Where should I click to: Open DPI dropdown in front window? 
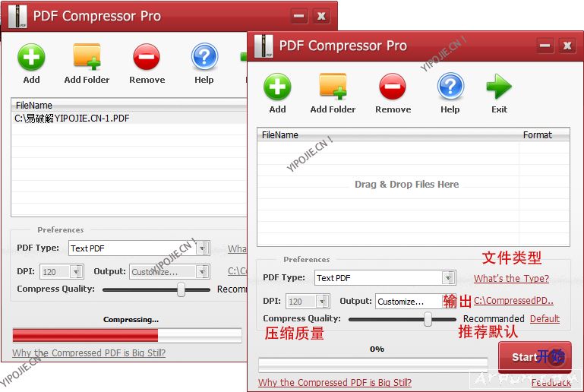(x=322, y=301)
